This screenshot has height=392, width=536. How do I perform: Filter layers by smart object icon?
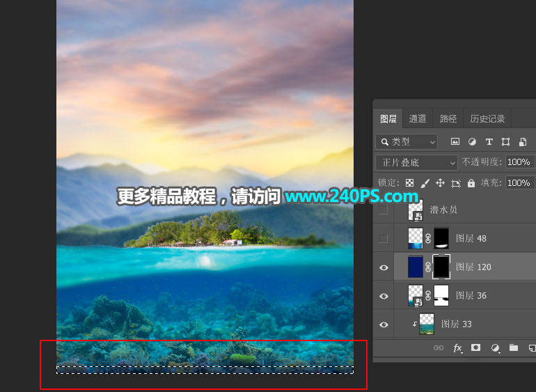[x=523, y=141]
